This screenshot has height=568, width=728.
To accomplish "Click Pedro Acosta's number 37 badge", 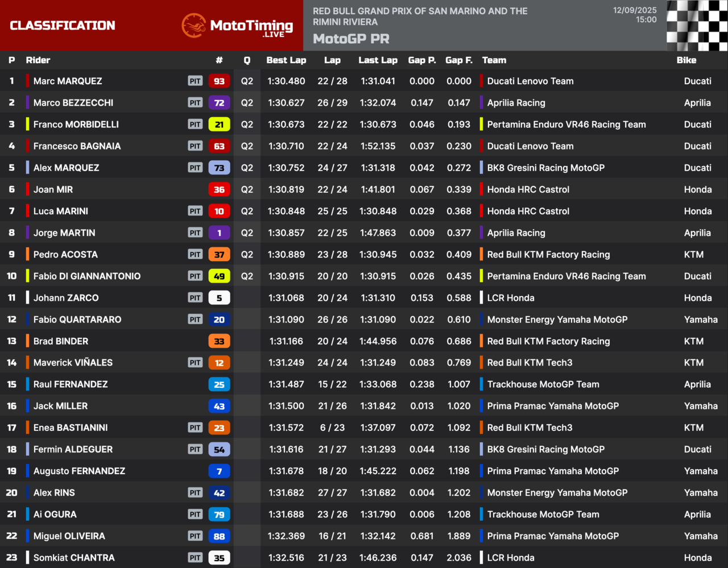I will tap(219, 255).
